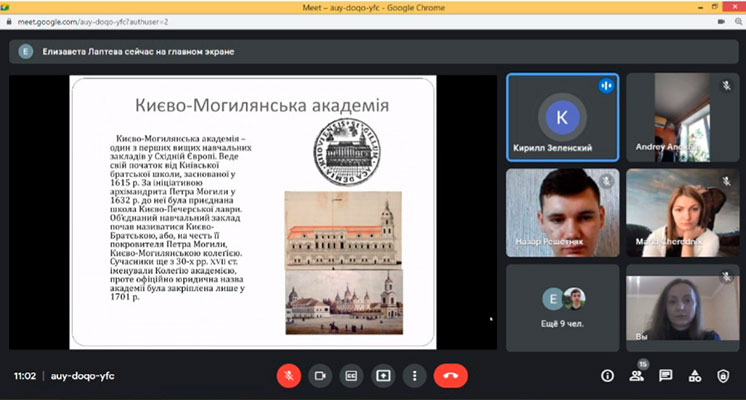
Task: Unmute the microphone in the call bar
Action: point(288,376)
